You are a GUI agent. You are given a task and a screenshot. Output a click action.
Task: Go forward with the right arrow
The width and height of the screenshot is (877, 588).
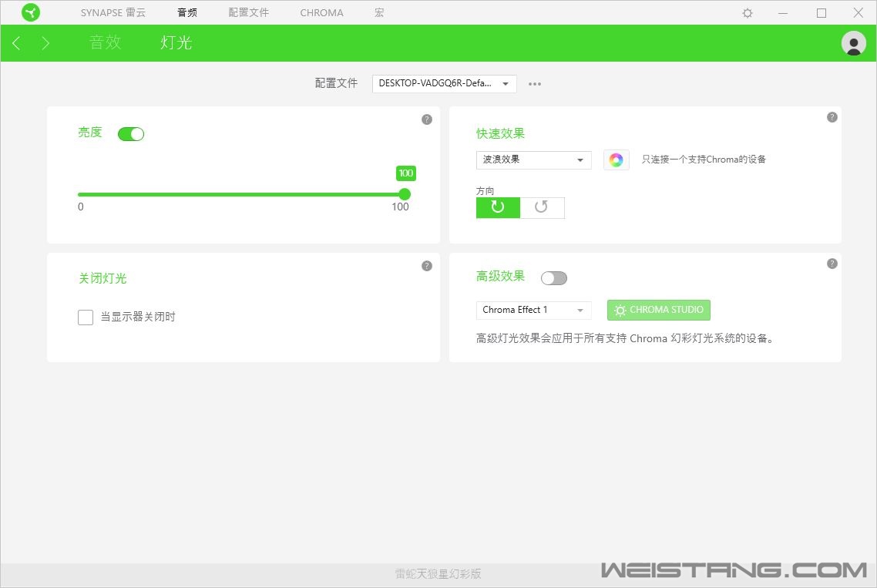45,43
